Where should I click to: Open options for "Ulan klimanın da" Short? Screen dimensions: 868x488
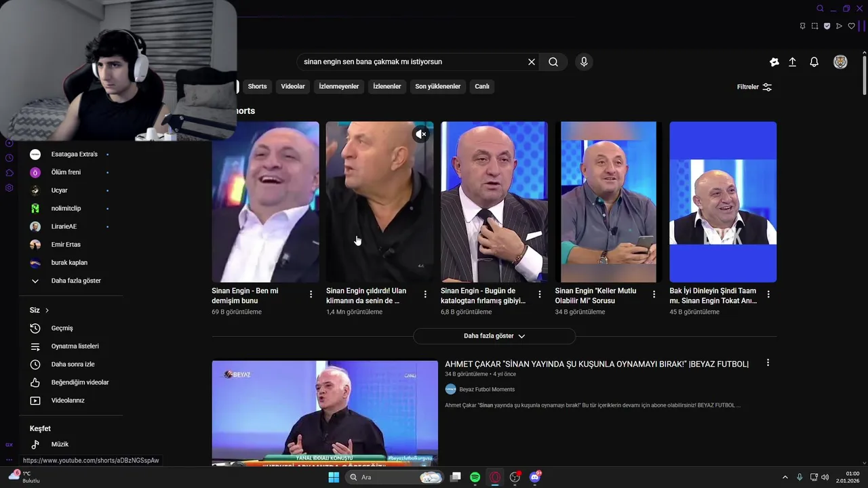425,294
